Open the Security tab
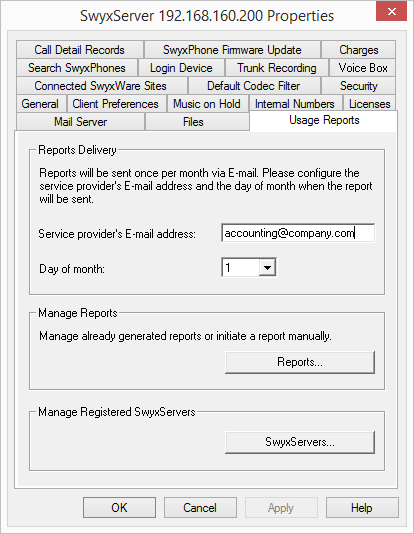The image size is (414, 534). pyautogui.click(x=359, y=86)
